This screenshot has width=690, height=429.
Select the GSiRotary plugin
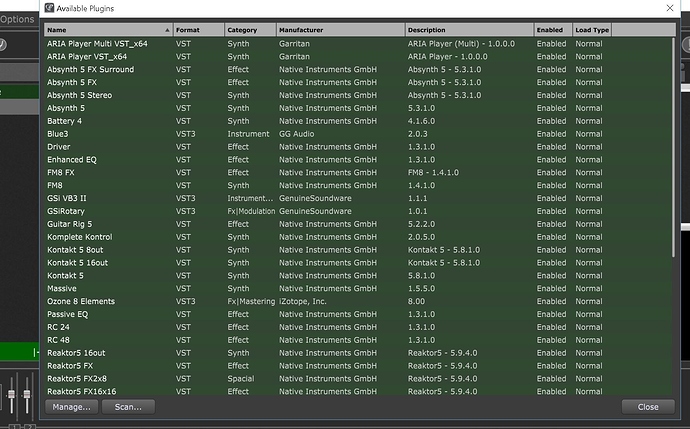tap(358, 211)
